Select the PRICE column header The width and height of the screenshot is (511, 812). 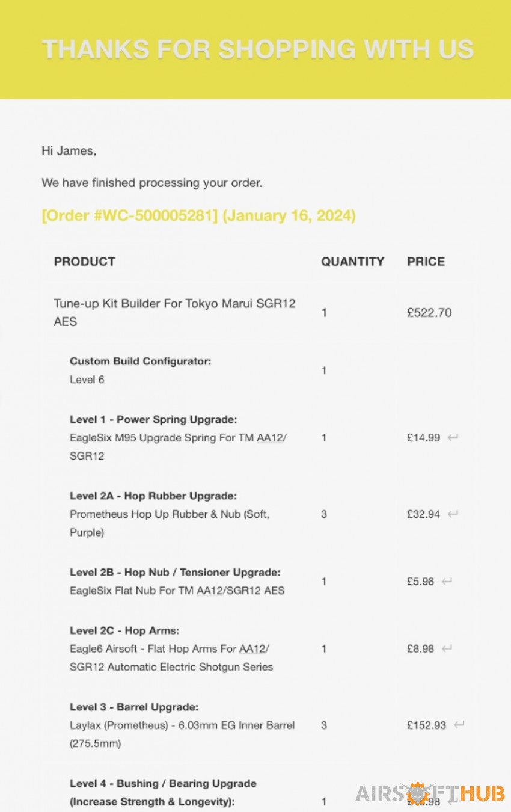coord(426,262)
